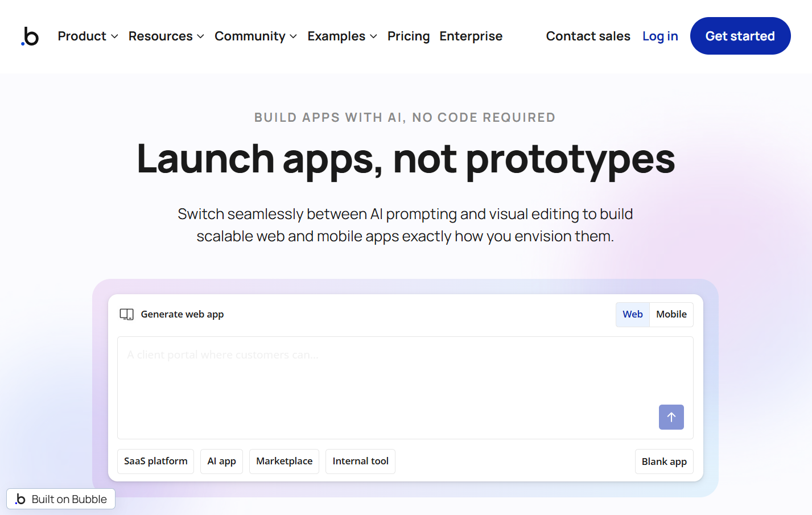This screenshot has height=515, width=812.
Task: Switch to the Mobile app mode
Action: 671,314
